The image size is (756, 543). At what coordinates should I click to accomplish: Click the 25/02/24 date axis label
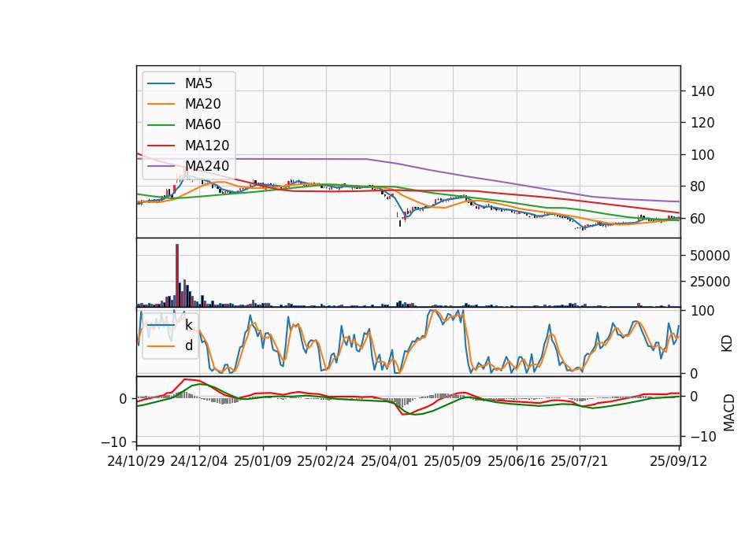326,461
